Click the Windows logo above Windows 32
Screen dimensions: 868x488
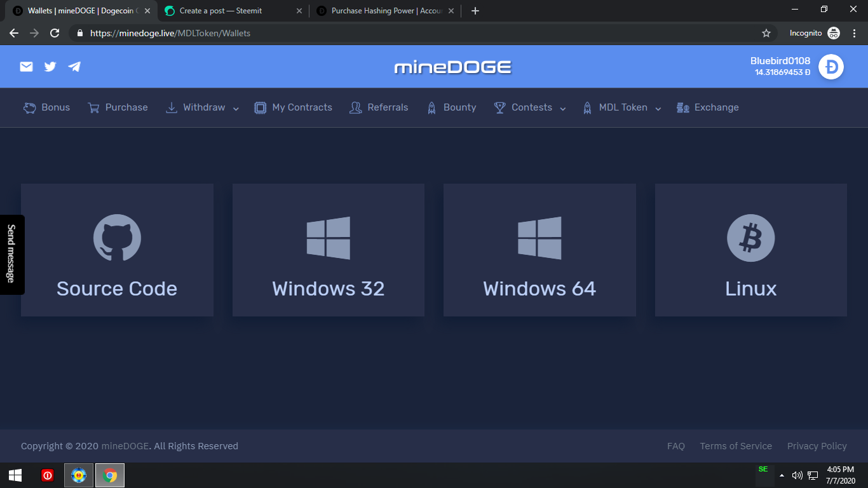coord(329,238)
